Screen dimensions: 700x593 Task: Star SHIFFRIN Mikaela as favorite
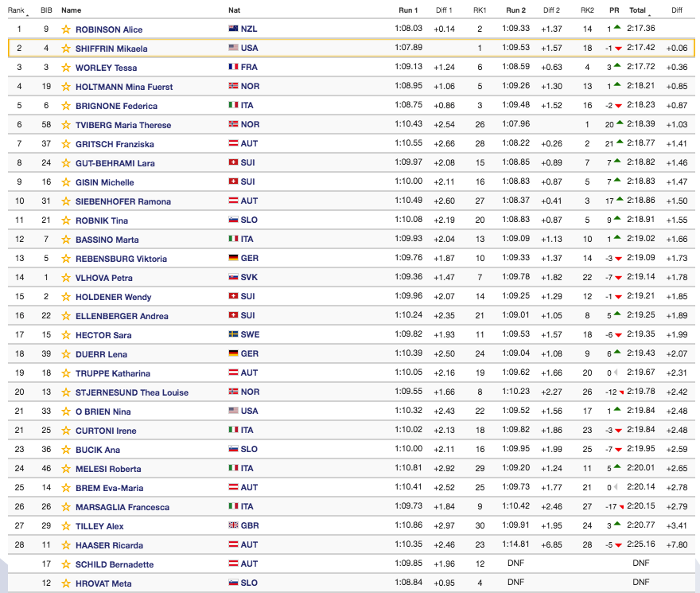click(66, 49)
